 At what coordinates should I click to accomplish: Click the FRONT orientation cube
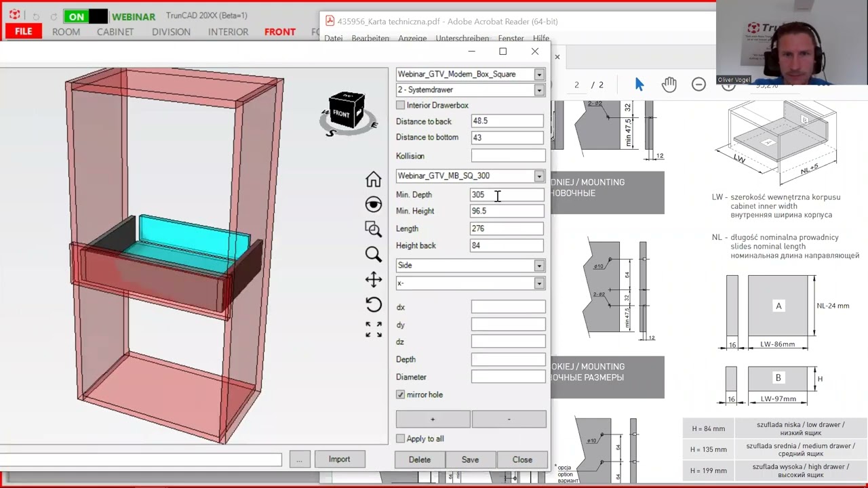(x=347, y=112)
